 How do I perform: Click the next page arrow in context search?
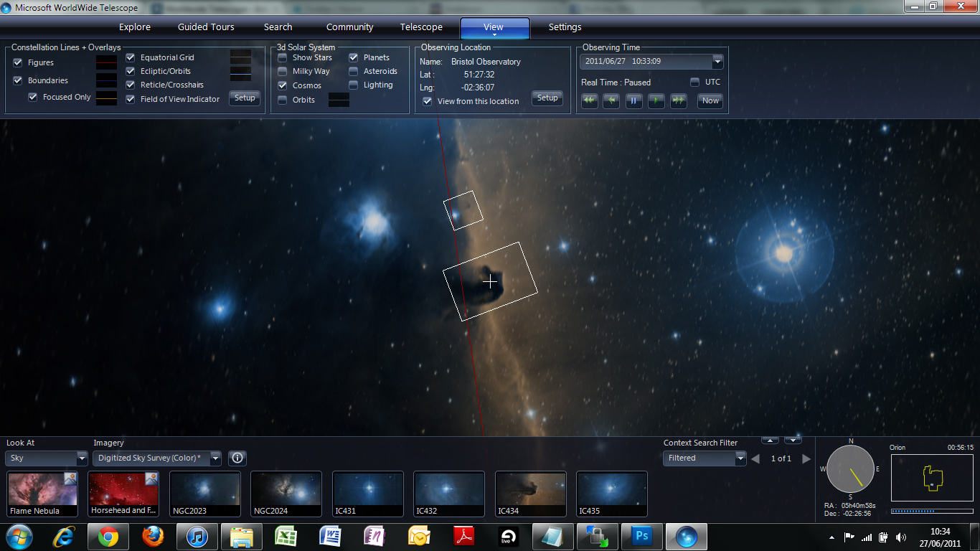pos(806,458)
